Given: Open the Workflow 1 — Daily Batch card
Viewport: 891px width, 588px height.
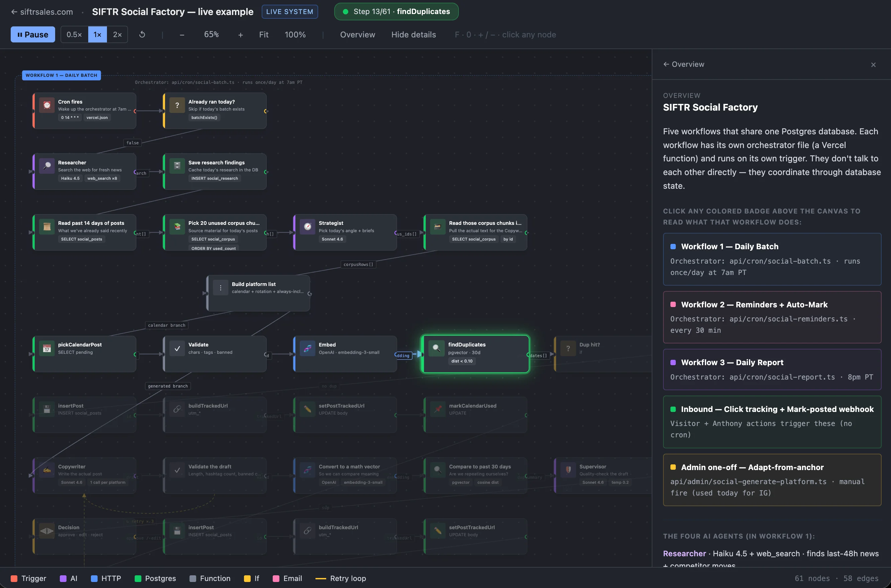Looking at the screenshot, I should (x=772, y=259).
